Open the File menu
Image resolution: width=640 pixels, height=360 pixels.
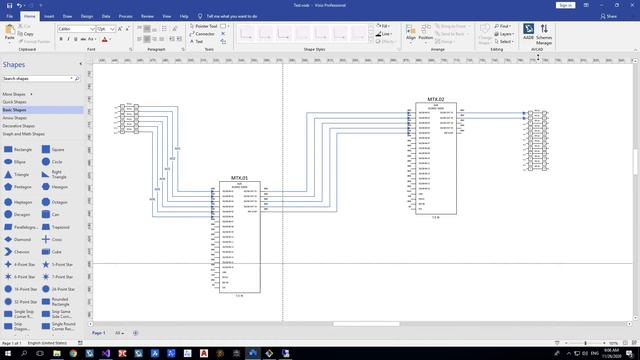pyautogui.click(x=10, y=16)
